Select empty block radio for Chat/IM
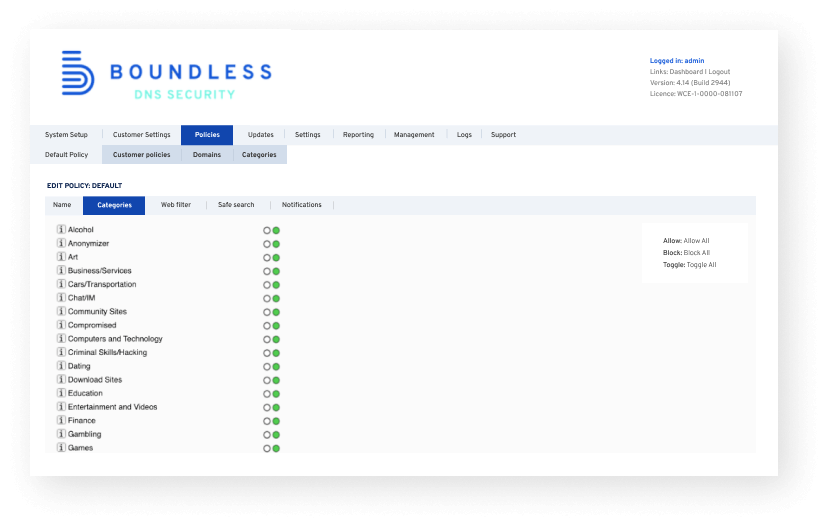Viewport: 828px width, 527px height. [267, 298]
